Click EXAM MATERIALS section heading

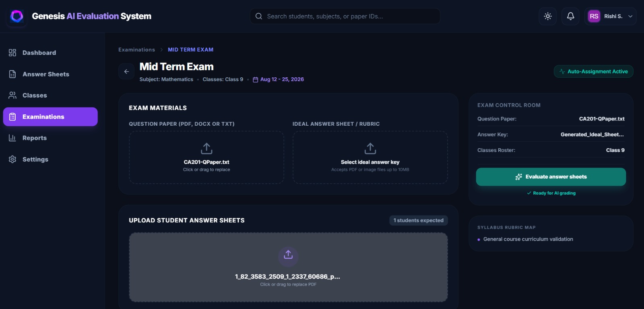point(158,108)
